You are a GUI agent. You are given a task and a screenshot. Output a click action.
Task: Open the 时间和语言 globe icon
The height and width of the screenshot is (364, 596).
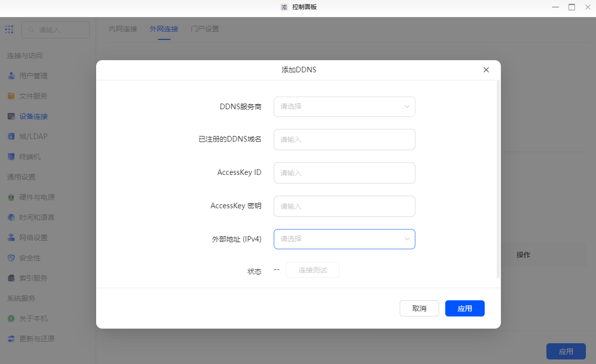(12, 217)
